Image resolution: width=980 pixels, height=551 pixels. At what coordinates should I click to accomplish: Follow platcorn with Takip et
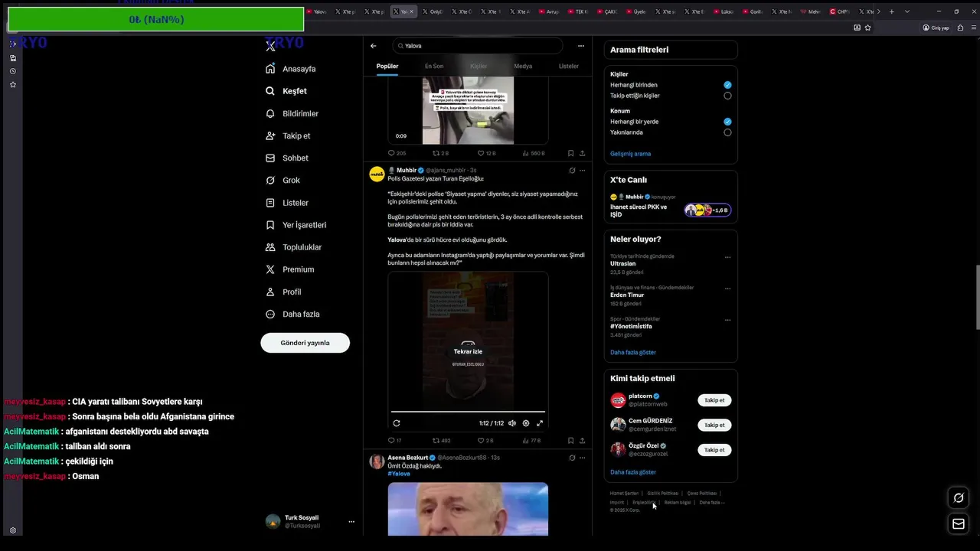pos(714,400)
